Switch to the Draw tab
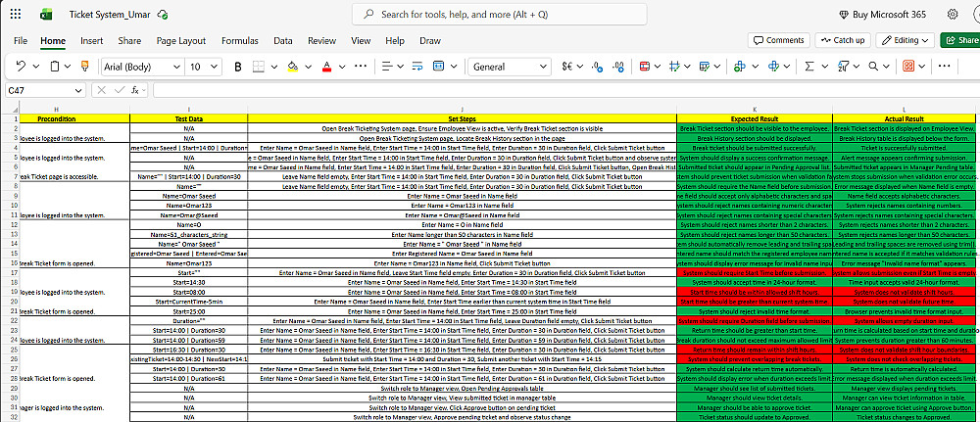 [430, 40]
